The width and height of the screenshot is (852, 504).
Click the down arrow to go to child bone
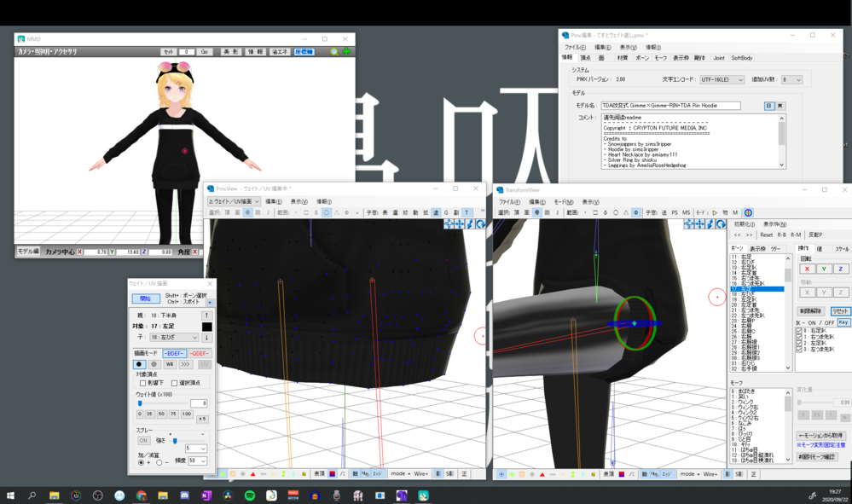pyautogui.click(x=206, y=337)
